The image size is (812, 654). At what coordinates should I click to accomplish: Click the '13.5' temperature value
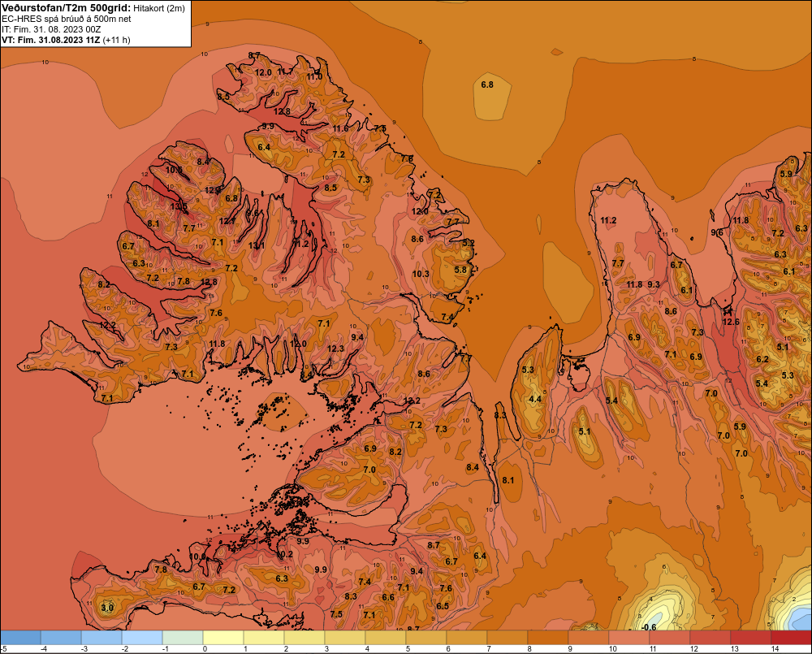(x=179, y=207)
